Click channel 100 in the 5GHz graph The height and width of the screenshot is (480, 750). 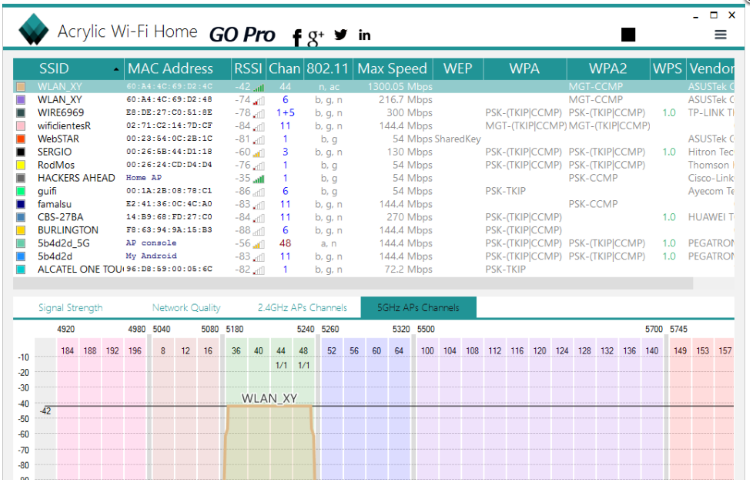427,350
